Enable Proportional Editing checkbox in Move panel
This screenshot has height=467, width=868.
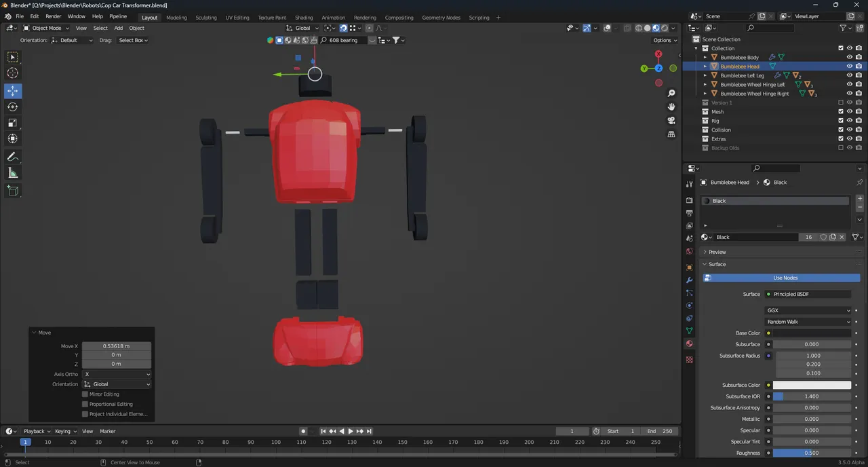[85, 404]
